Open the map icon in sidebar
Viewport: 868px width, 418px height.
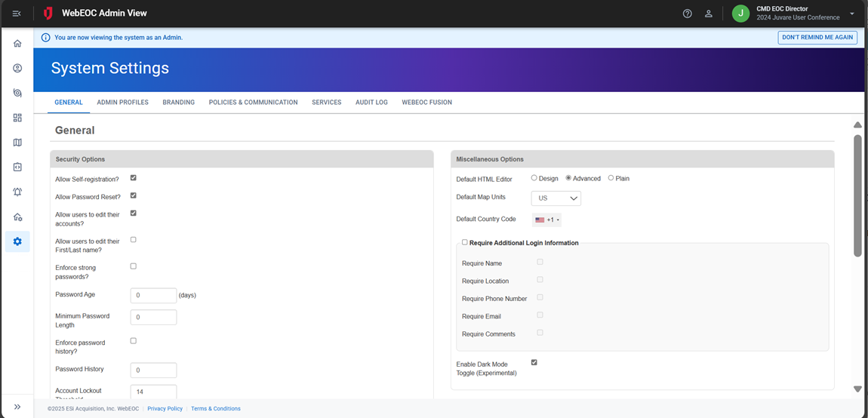coord(17,143)
